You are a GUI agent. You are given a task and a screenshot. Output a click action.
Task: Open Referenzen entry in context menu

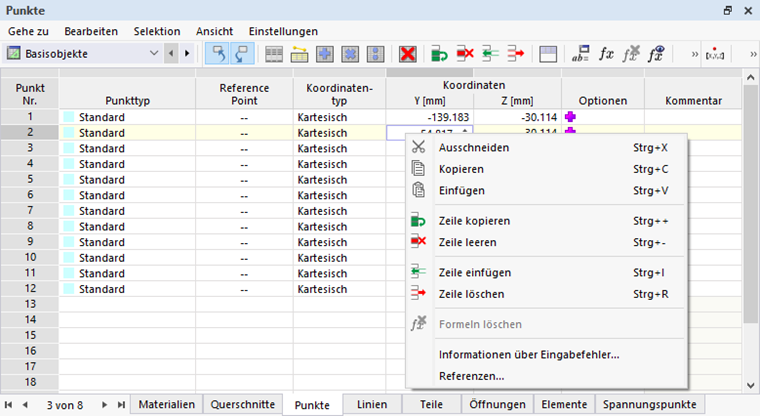pos(547,376)
